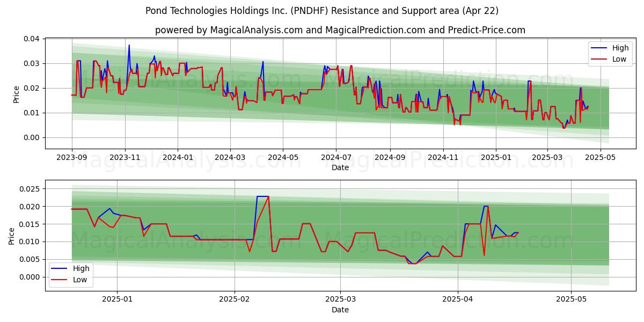The width and height of the screenshot is (644, 322).
Task: Select the '0.03' label on the upper price axis
Action: [32, 63]
